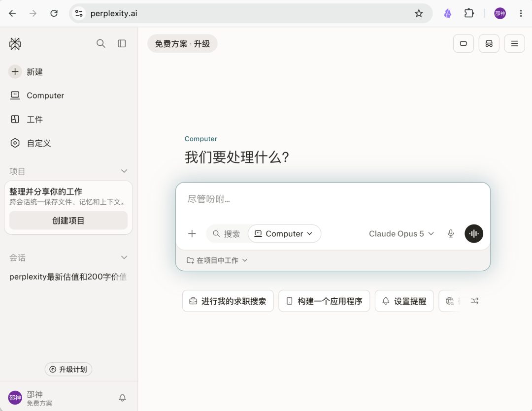Select the 进行我的求职搜索 suggestion
This screenshot has height=411, width=532.
pyautogui.click(x=228, y=301)
